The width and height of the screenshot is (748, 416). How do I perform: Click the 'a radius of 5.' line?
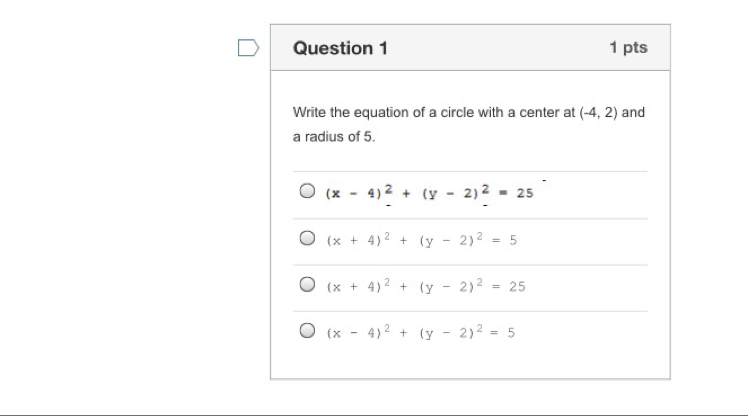334,137
